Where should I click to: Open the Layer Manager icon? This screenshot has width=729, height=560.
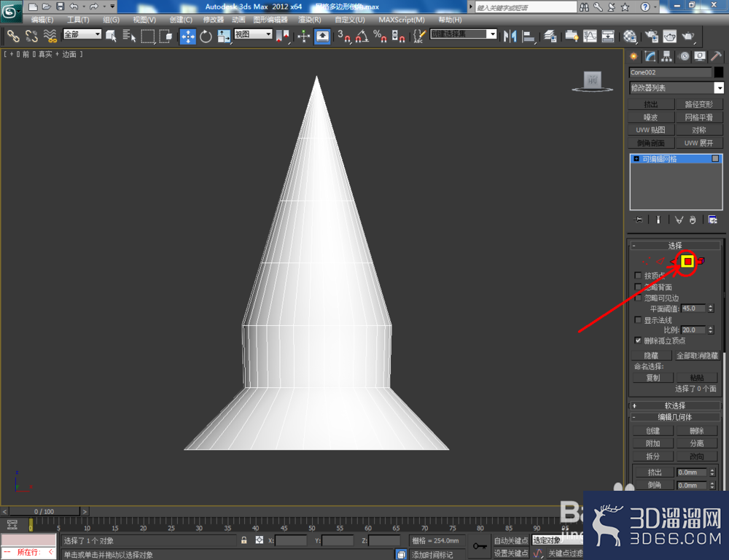tap(550, 36)
